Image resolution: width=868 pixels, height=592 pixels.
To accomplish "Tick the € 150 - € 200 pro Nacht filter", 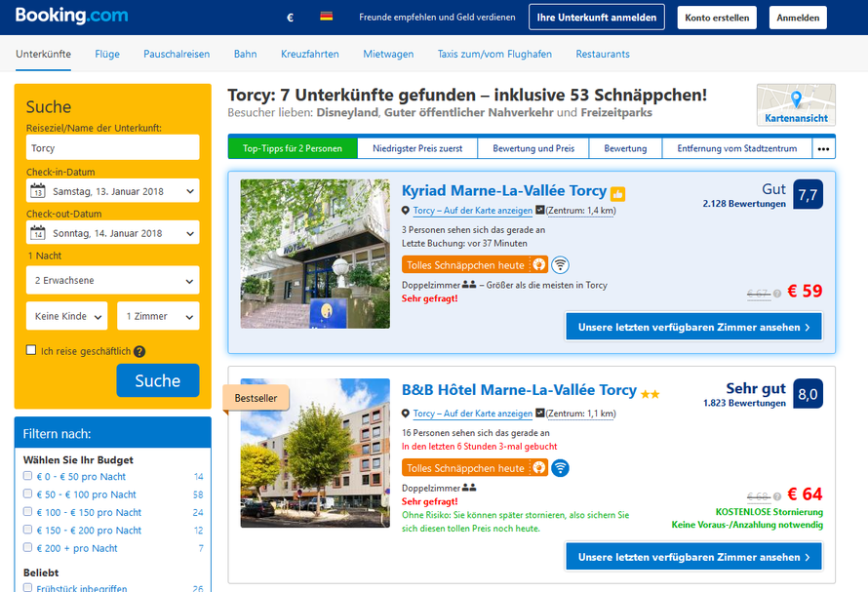I will coord(27,530).
